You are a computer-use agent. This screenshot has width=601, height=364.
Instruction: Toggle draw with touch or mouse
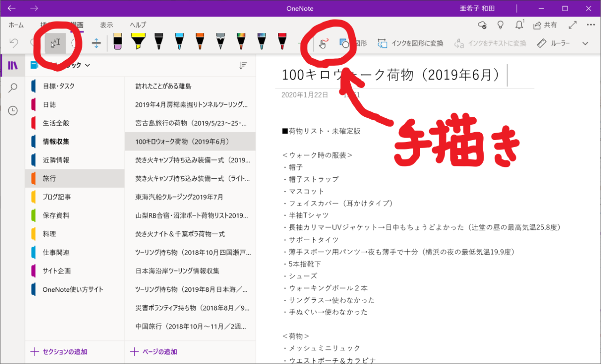[x=324, y=44]
